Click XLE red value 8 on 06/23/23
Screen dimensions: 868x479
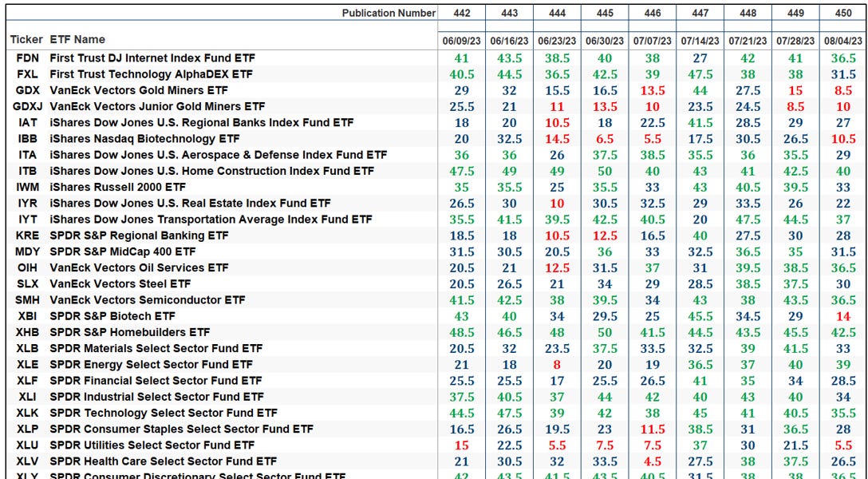(x=557, y=364)
